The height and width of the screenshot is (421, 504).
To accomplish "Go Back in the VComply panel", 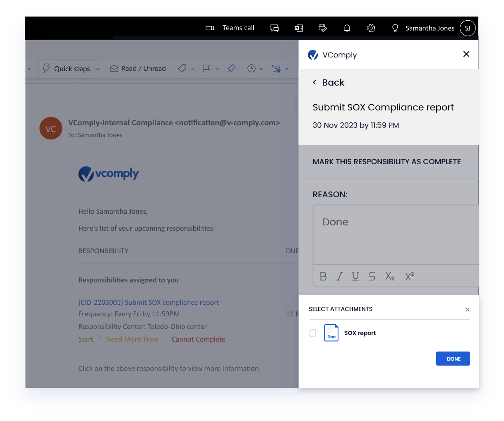I will (329, 83).
